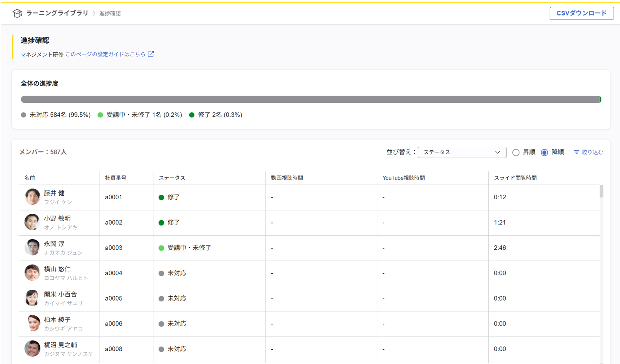The height and width of the screenshot is (364, 620).
Task: Click the ステータス column header
Action: coord(172,178)
